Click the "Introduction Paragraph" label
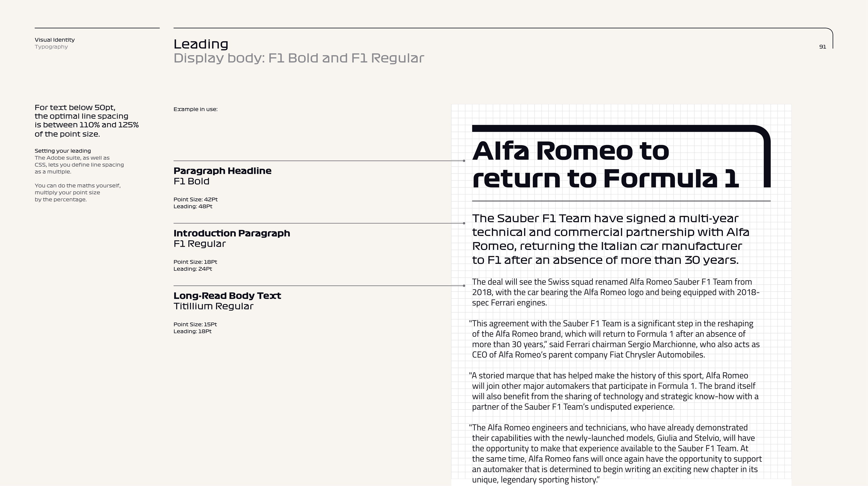The image size is (868, 486). click(231, 233)
